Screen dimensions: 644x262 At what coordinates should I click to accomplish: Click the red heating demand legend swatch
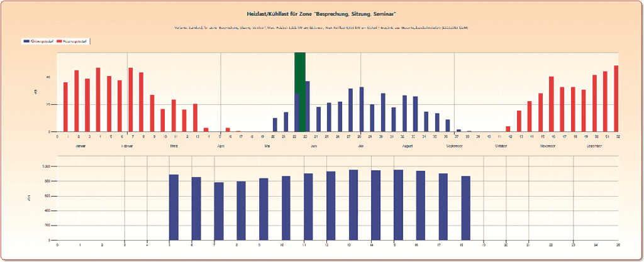coord(60,41)
